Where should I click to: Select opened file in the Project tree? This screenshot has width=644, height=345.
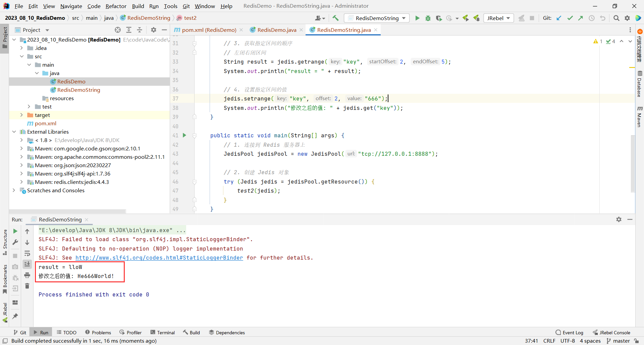(118, 30)
